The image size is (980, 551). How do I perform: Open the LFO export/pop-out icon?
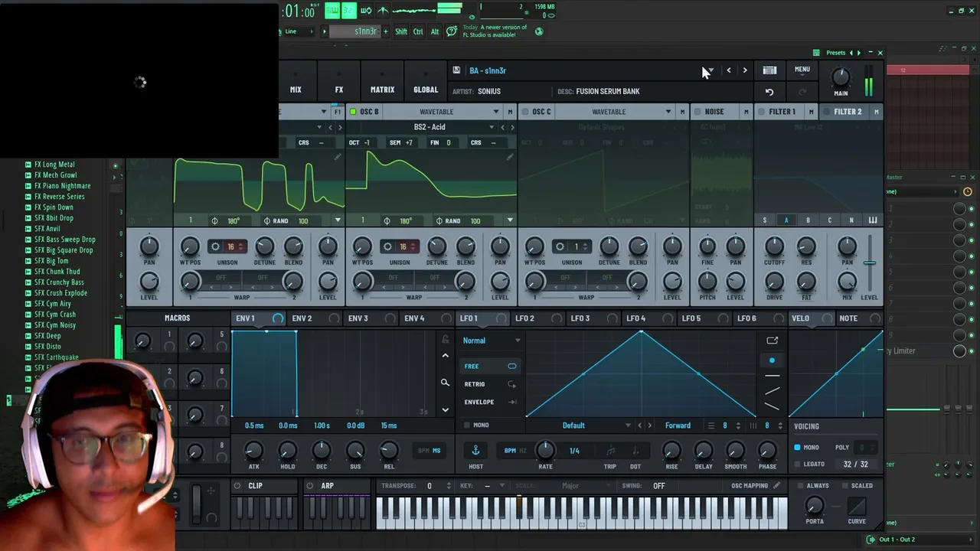pyautogui.click(x=772, y=341)
